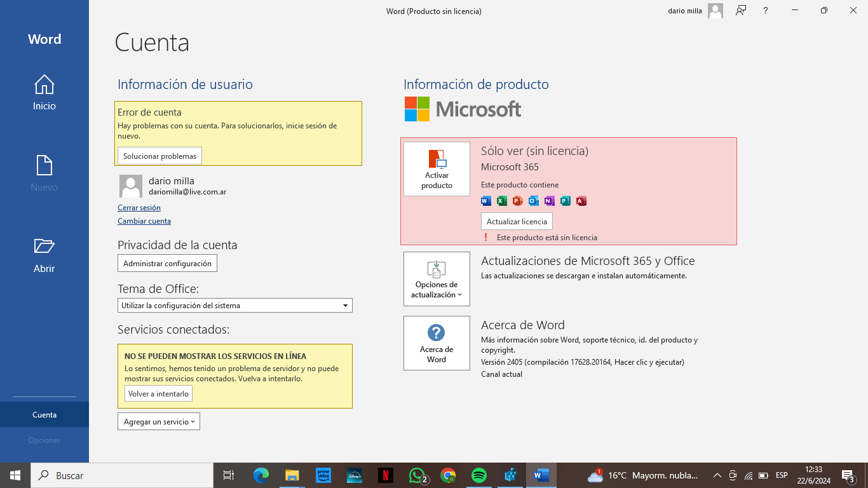Click the Publisher icon in product list
868x488 pixels.
(x=565, y=201)
